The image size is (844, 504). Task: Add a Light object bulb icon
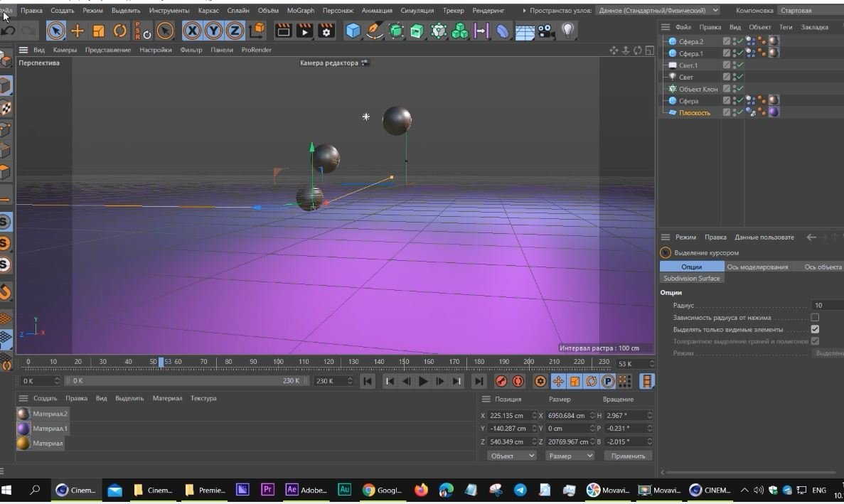(568, 31)
